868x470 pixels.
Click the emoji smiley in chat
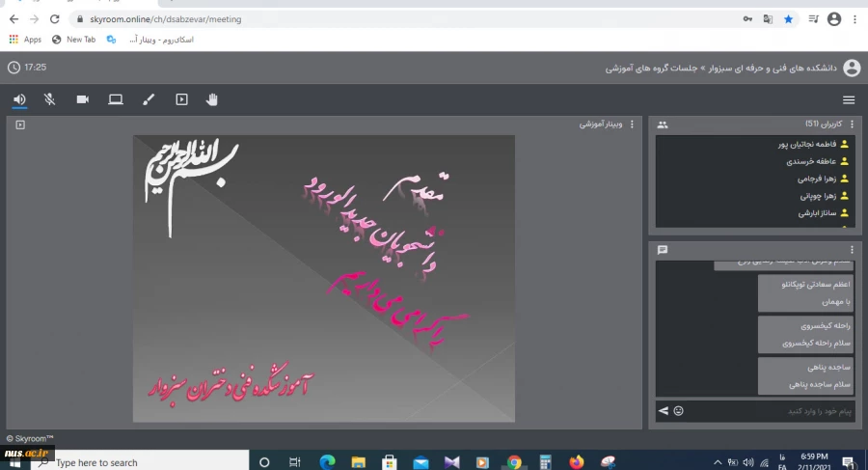[678, 411]
